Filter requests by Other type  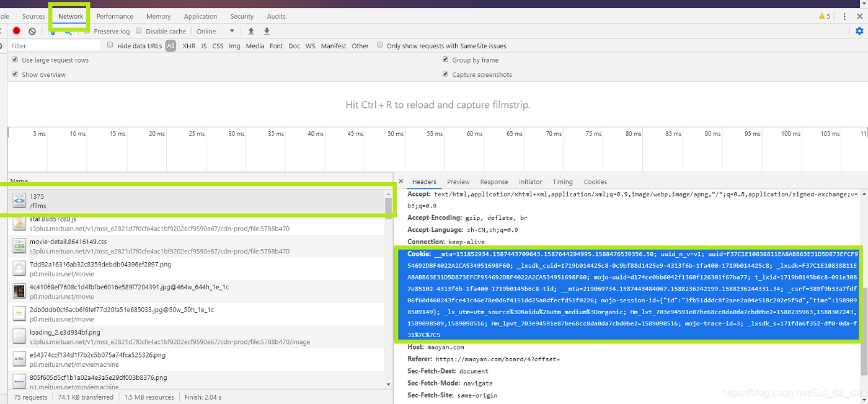tap(360, 46)
